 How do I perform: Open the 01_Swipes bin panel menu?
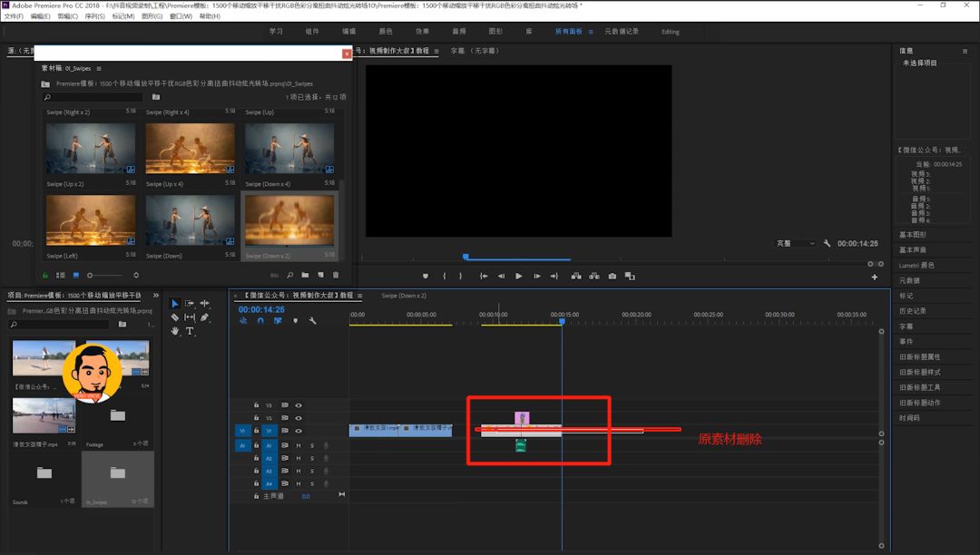pos(99,69)
